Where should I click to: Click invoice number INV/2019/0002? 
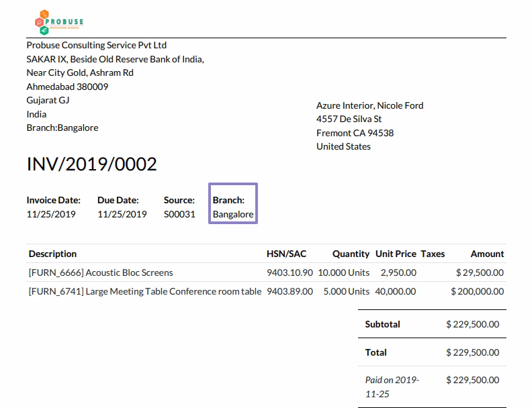[x=91, y=164]
